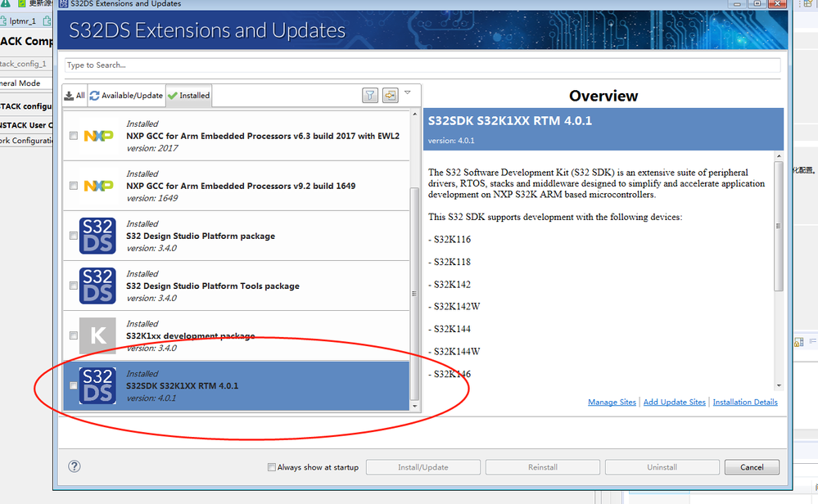Click the Cancel button
The height and width of the screenshot is (504, 818).
coord(752,467)
